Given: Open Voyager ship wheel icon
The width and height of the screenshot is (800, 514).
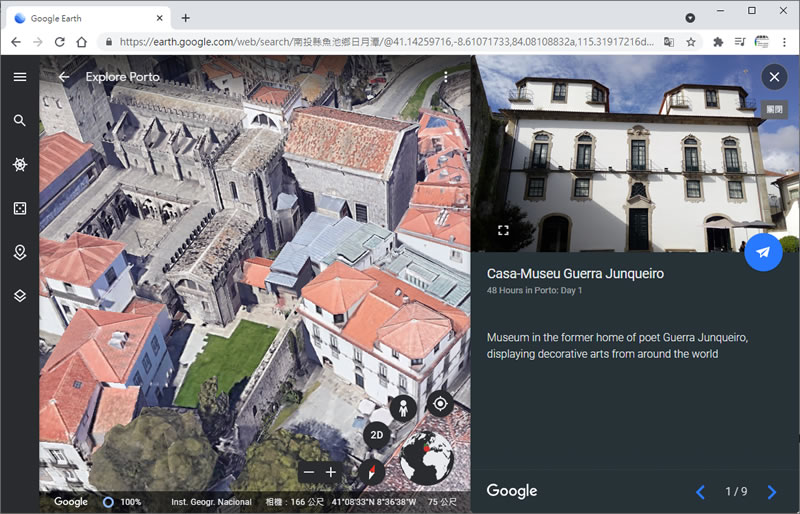Looking at the screenshot, I should [x=20, y=164].
